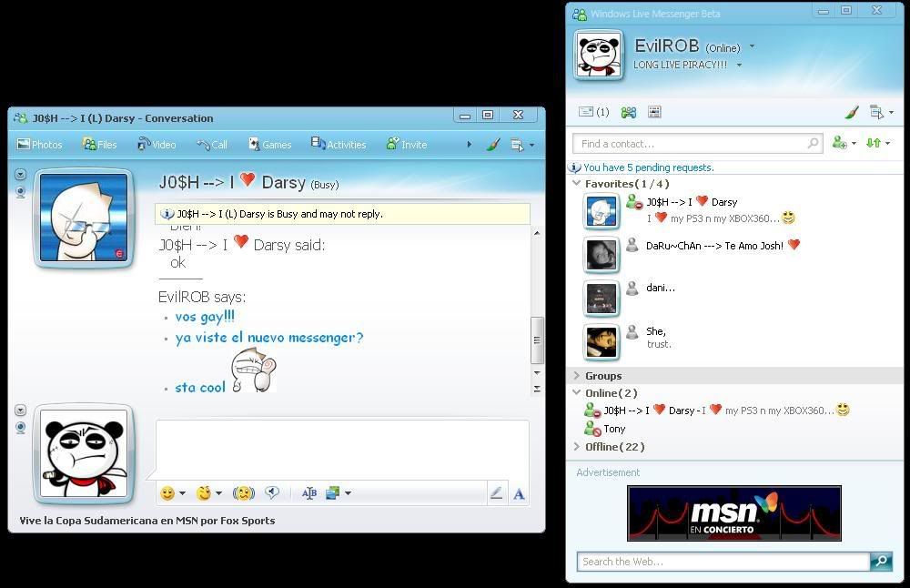This screenshot has height=588, width=910.
Task: Open the Photos sharing option
Action: [39, 144]
